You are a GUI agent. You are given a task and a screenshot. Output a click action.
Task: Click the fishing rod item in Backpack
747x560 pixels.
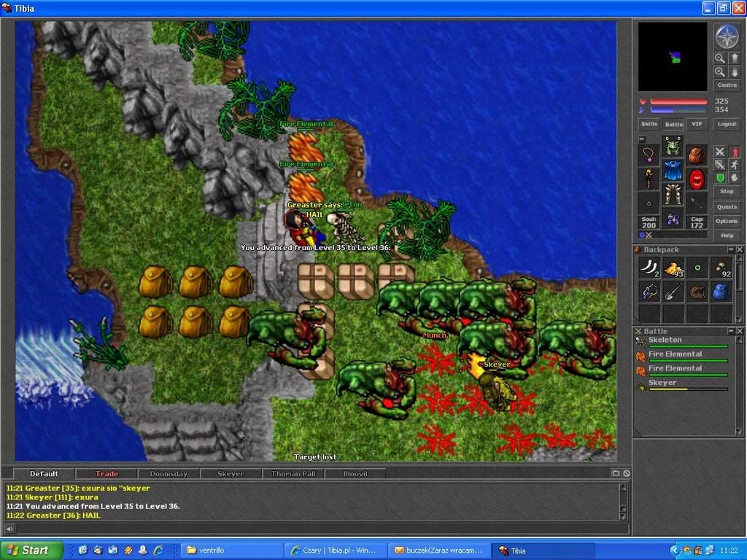(649, 292)
